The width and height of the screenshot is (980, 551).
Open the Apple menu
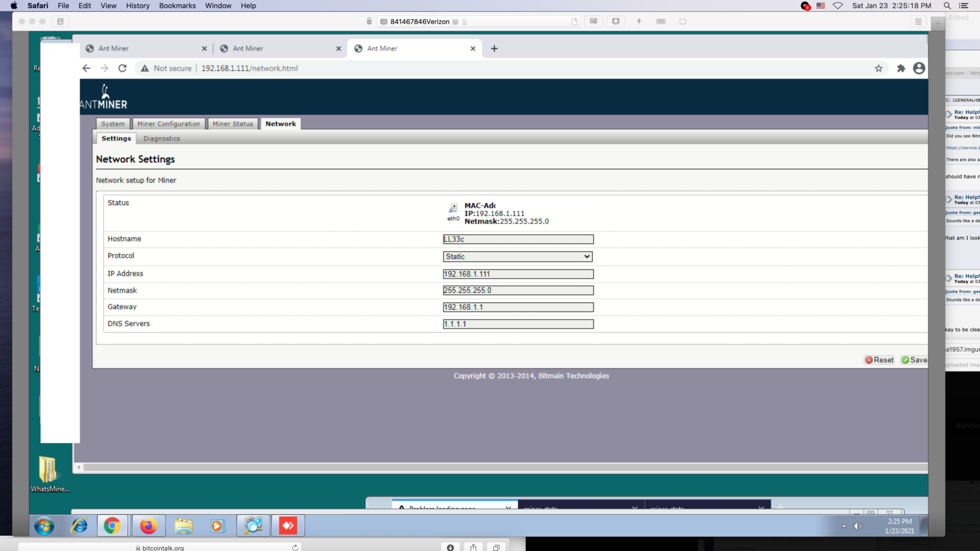(x=14, y=6)
